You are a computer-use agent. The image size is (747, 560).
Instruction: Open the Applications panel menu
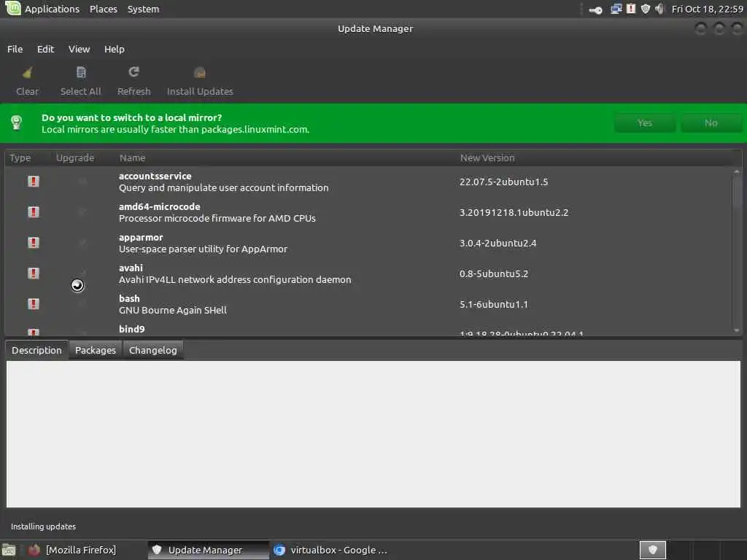[x=52, y=9]
